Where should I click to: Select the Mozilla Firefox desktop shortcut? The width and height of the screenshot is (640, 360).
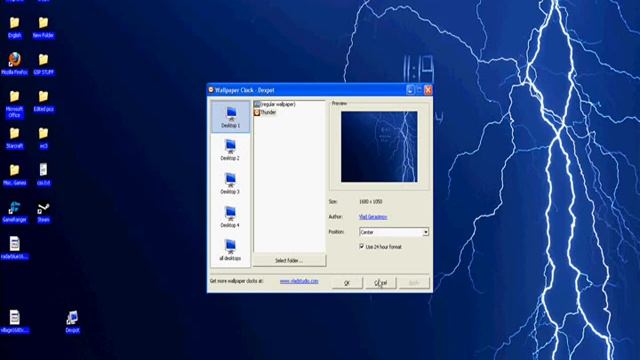(15, 64)
